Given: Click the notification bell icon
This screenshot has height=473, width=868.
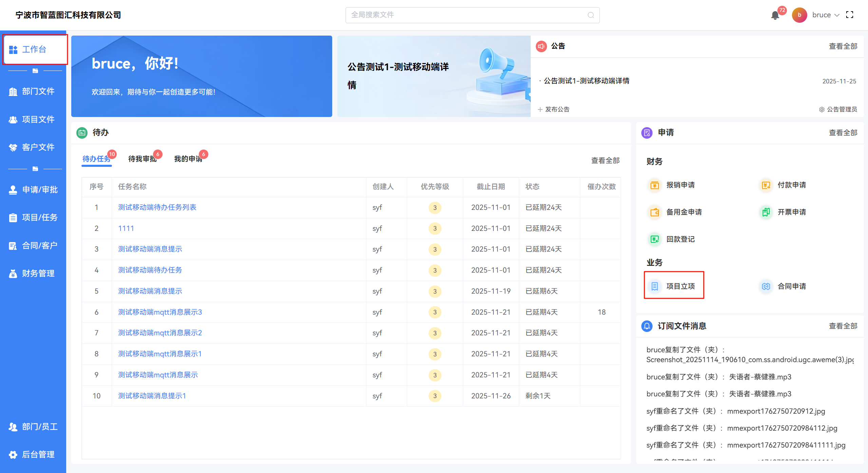Looking at the screenshot, I should (775, 15).
